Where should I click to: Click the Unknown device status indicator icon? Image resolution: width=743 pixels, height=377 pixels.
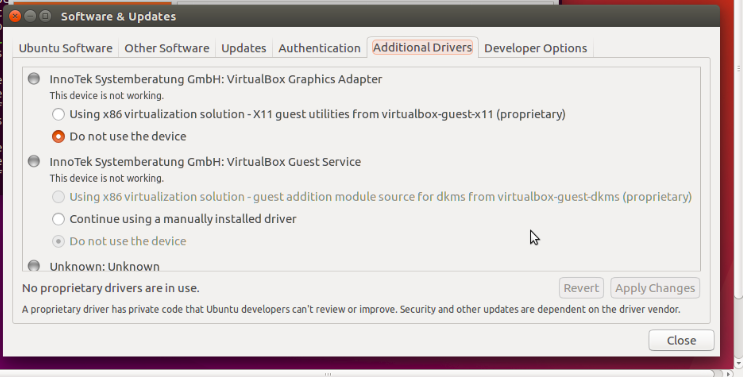[34, 265]
